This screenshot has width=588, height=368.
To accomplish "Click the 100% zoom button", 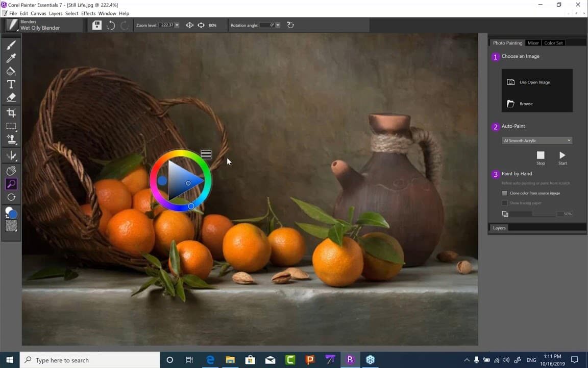I will pyautogui.click(x=213, y=25).
